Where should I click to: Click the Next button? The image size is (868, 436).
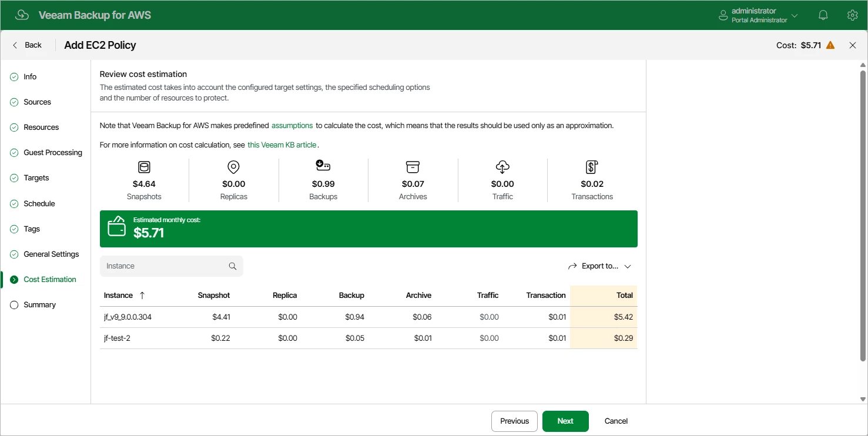[x=565, y=421]
